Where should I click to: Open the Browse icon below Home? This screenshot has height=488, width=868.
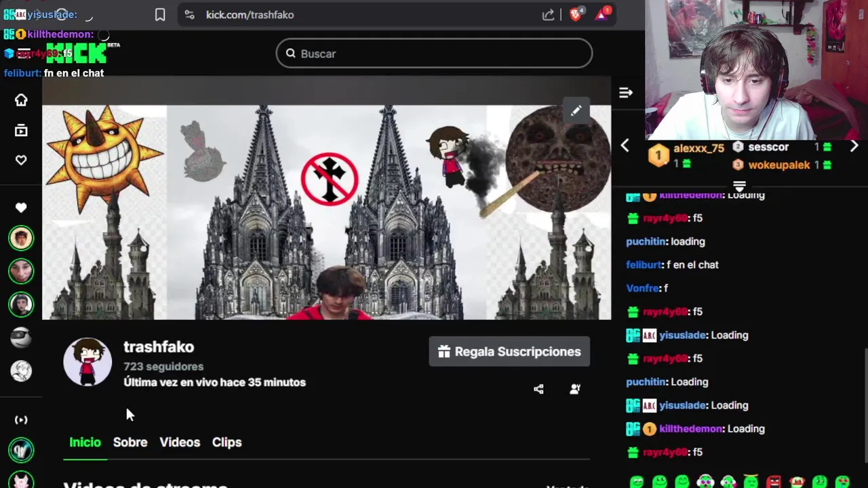[21, 130]
